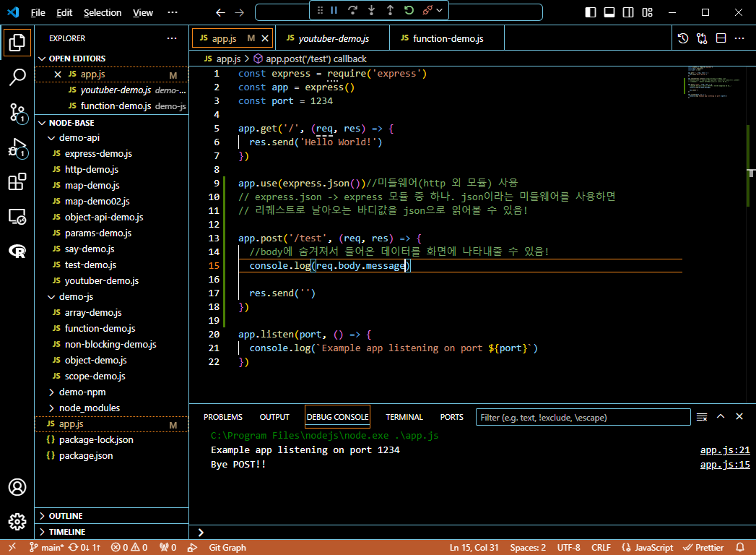Click debug Step Out button
756x555 pixels.
(x=390, y=10)
